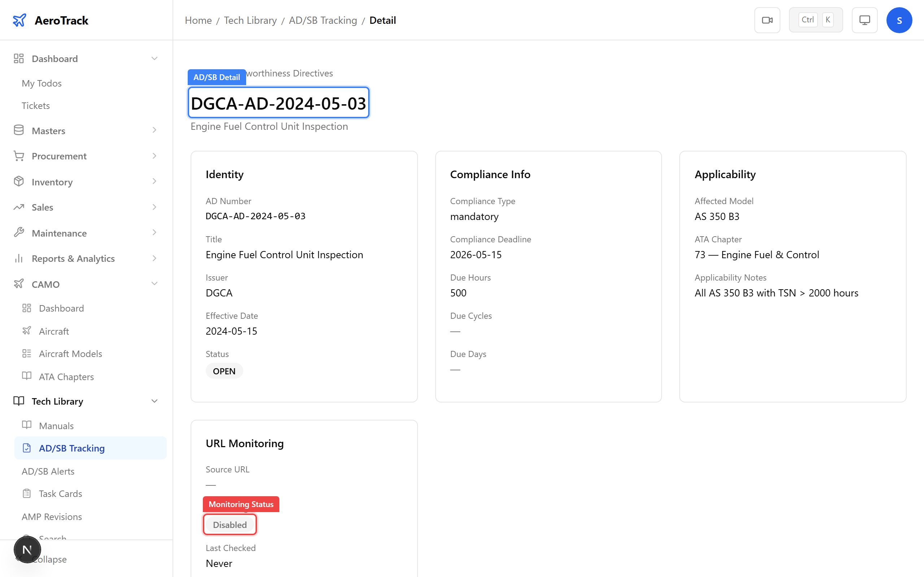This screenshot has height=577, width=924.
Task: Open AD/SB Tracking in the sidebar
Action: pyautogui.click(x=72, y=448)
